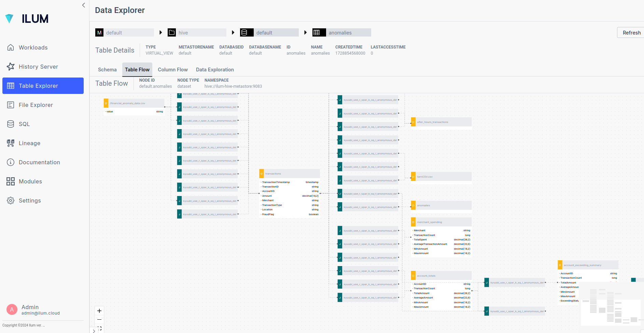The height and width of the screenshot is (333, 644).
Task: Go to the Lineage section
Action: (29, 143)
